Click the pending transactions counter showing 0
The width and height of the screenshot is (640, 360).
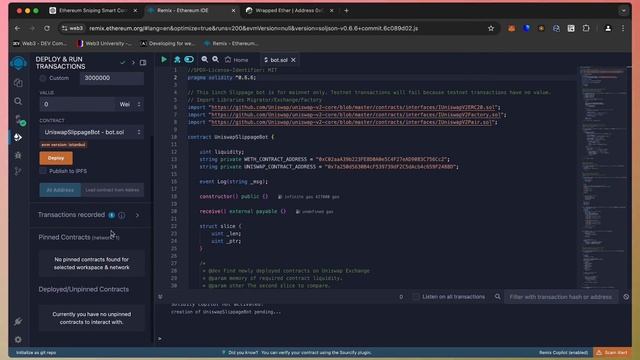[x=401, y=297]
